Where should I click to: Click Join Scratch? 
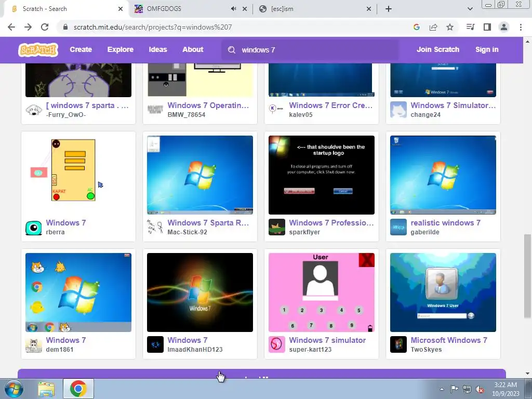click(437, 49)
